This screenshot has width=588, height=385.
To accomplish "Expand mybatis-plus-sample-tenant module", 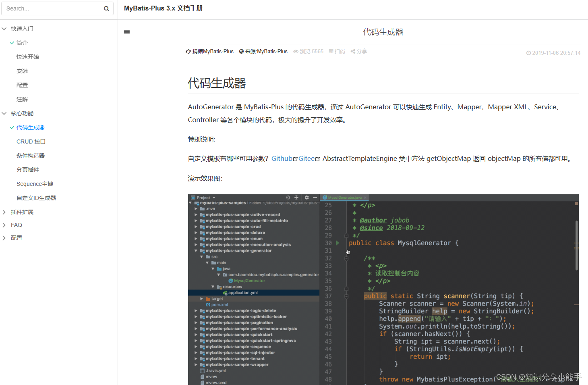I will (x=196, y=359).
